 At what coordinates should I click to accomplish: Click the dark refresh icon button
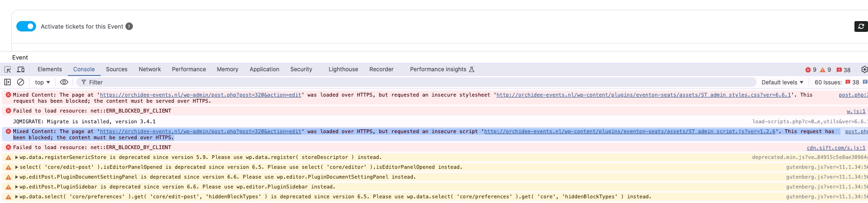[x=861, y=26]
